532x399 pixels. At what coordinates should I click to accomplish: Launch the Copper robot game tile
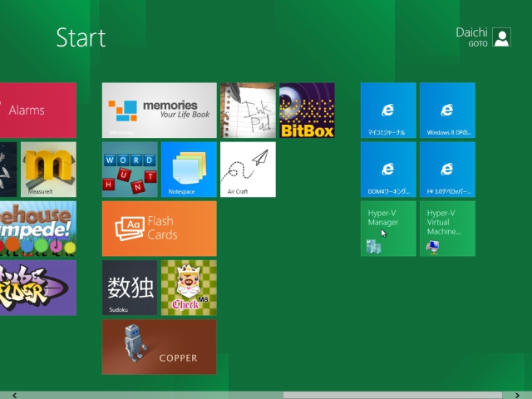(x=160, y=347)
